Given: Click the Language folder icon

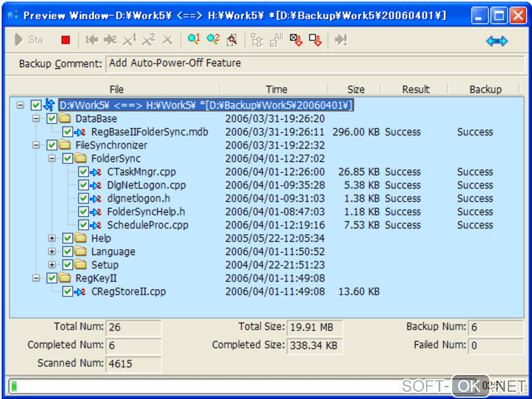Looking at the screenshot, I should 80,251.
